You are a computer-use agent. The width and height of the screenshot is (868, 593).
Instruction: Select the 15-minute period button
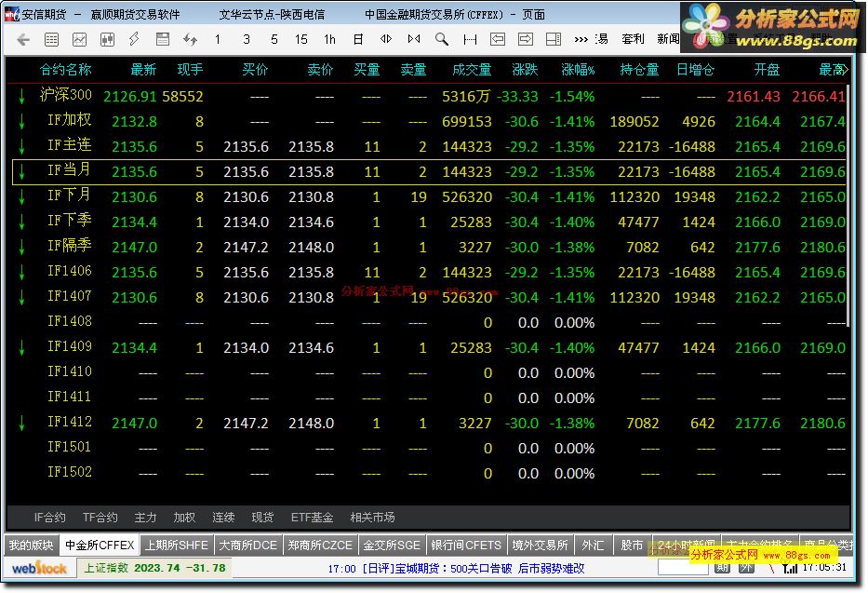tap(301, 39)
